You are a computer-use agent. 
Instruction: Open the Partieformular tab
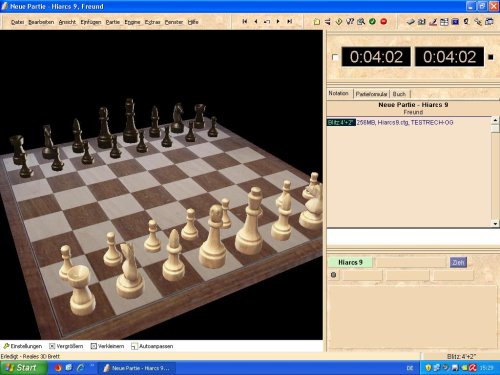tap(371, 94)
